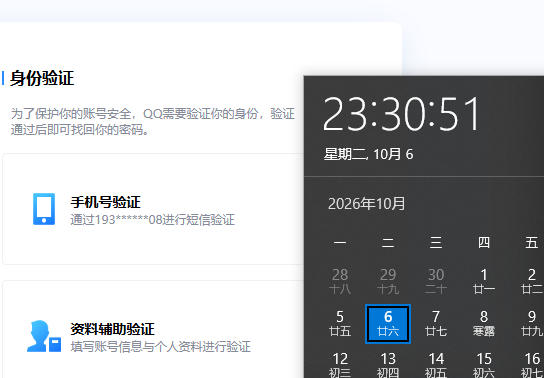
Task: Click the 一 weekday column header
Action: coord(340,242)
